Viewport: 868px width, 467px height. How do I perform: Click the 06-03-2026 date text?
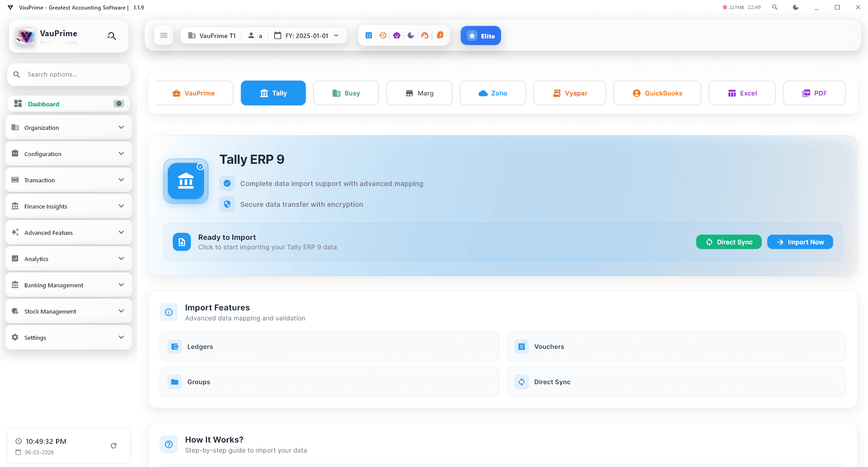(x=39, y=453)
